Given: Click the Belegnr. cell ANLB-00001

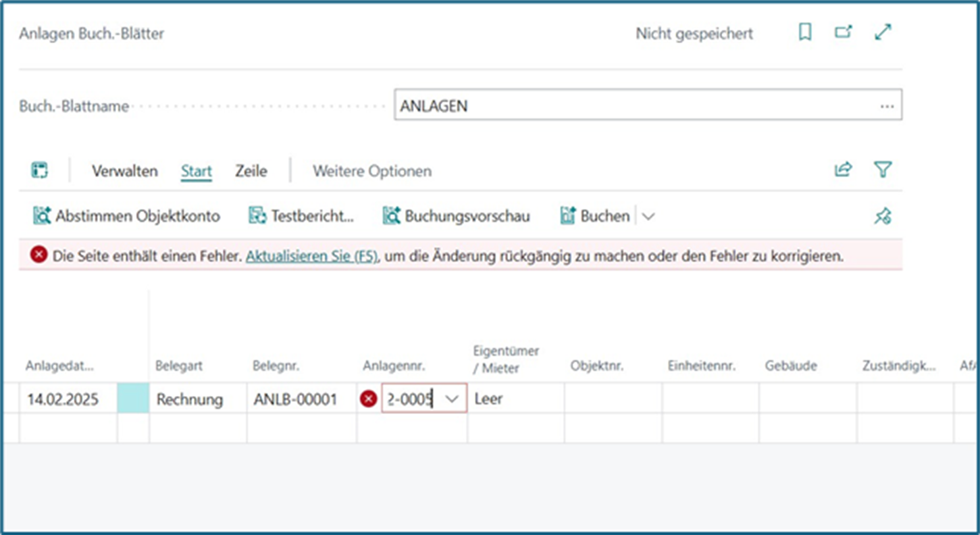Looking at the screenshot, I should pos(295,400).
